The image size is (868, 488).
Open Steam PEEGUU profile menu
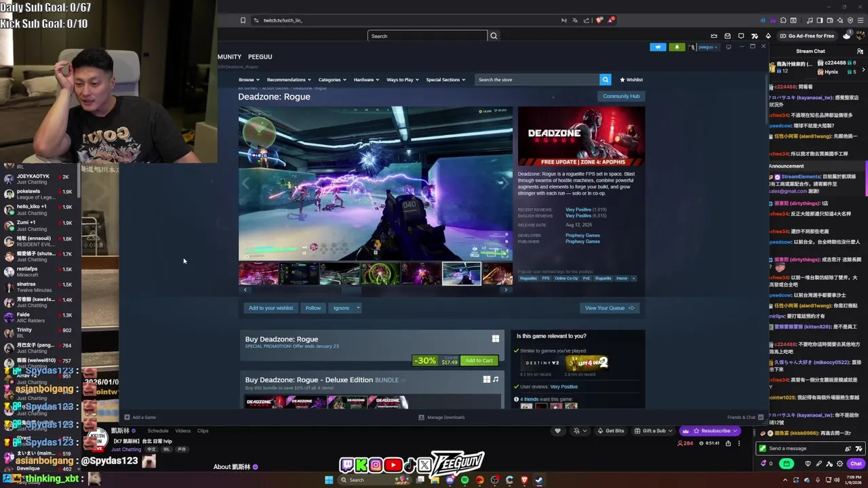pyautogui.click(x=260, y=57)
